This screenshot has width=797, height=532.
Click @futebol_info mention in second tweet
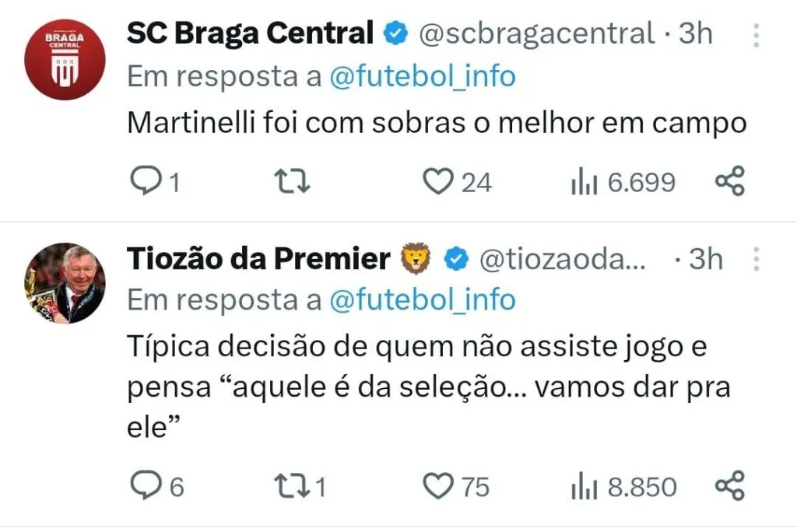click(x=423, y=299)
